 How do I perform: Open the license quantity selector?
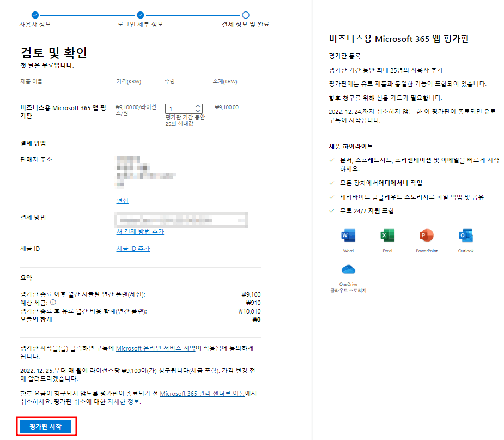pos(184,108)
